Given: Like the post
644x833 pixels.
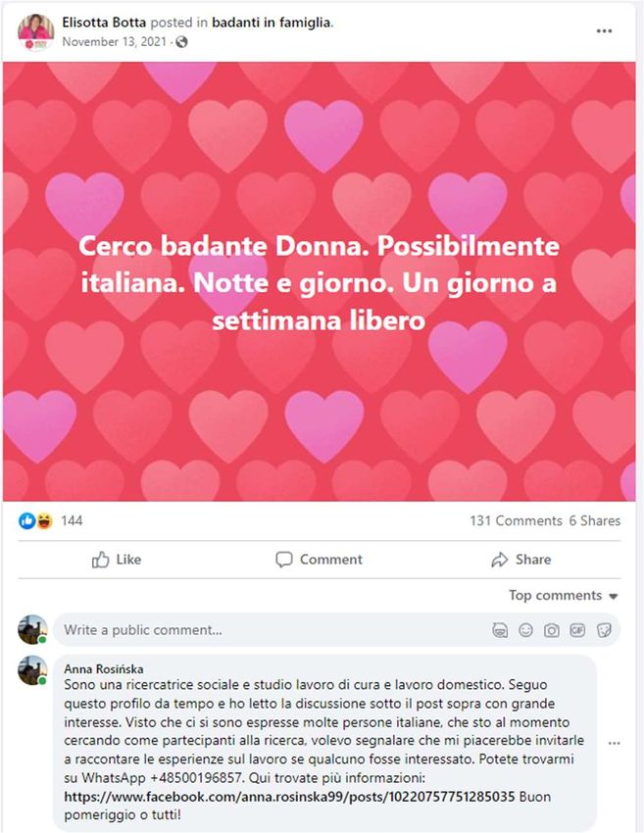Looking at the screenshot, I should pos(117,560).
